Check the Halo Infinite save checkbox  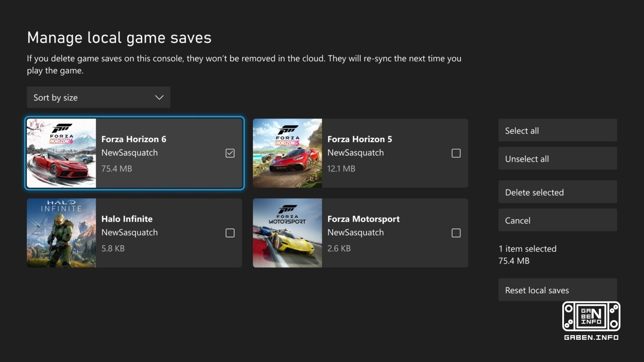(x=230, y=233)
